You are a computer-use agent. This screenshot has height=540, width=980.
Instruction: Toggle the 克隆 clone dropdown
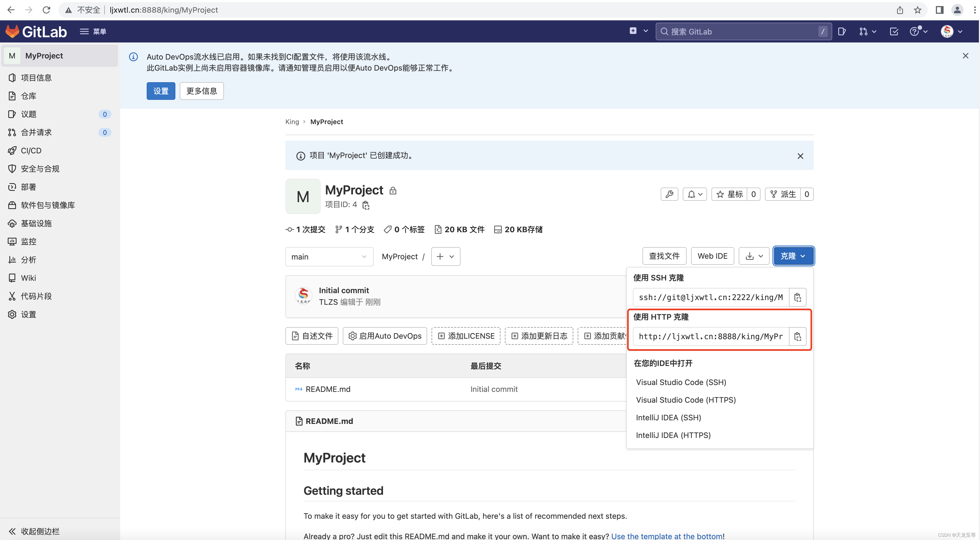(x=793, y=256)
